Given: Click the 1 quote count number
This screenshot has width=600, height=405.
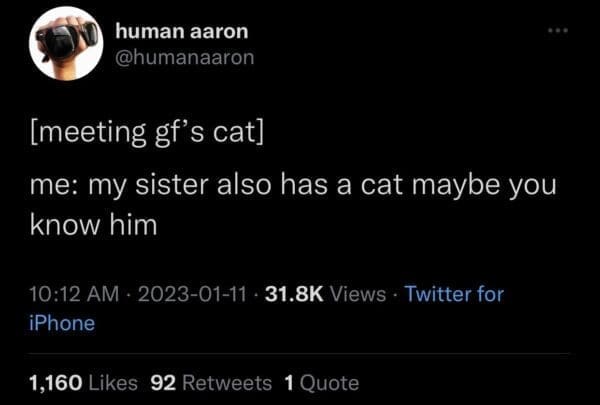Looking at the screenshot, I should pyautogui.click(x=289, y=382).
